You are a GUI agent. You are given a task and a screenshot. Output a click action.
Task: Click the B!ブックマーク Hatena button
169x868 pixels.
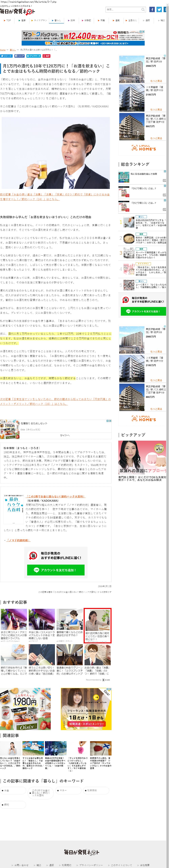point(33,56)
